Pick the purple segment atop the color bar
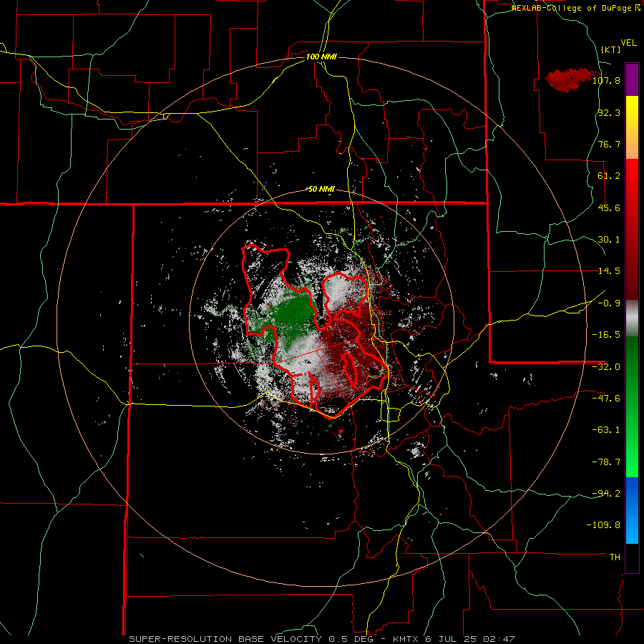This screenshot has width=644, height=644. (x=632, y=79)
